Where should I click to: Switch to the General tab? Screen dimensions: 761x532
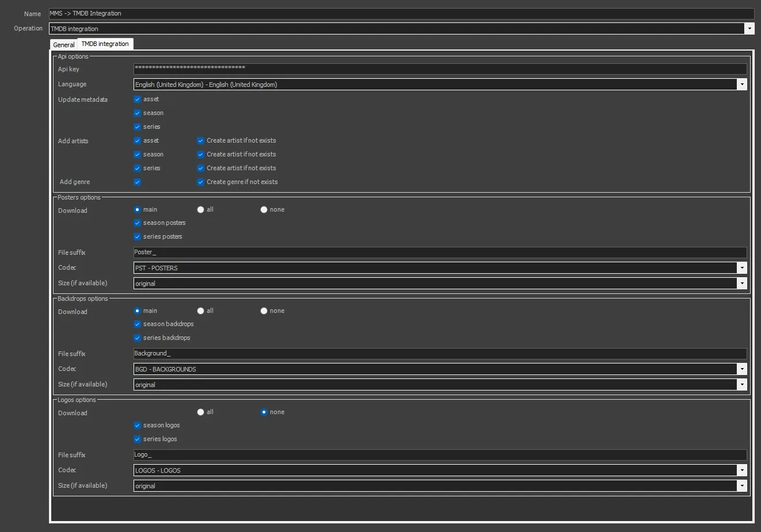63,45
